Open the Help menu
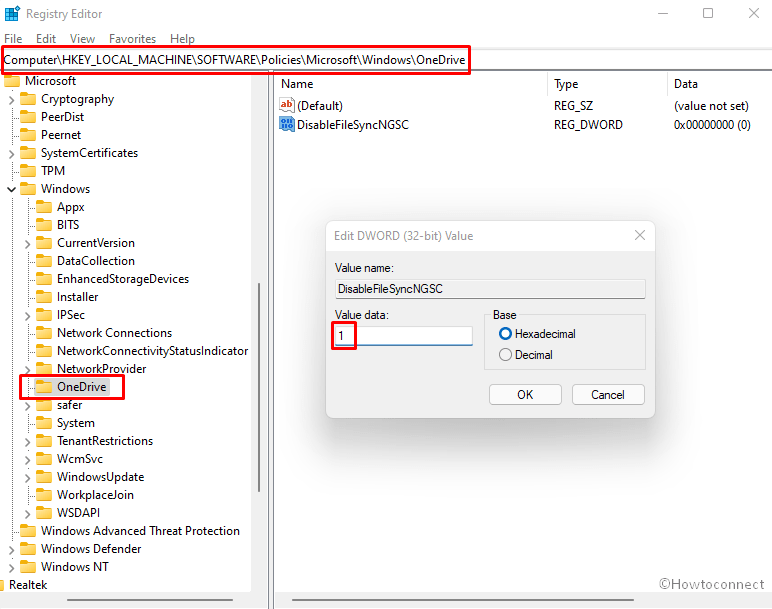This screenshot has height=609, width=772. [182, 38]
